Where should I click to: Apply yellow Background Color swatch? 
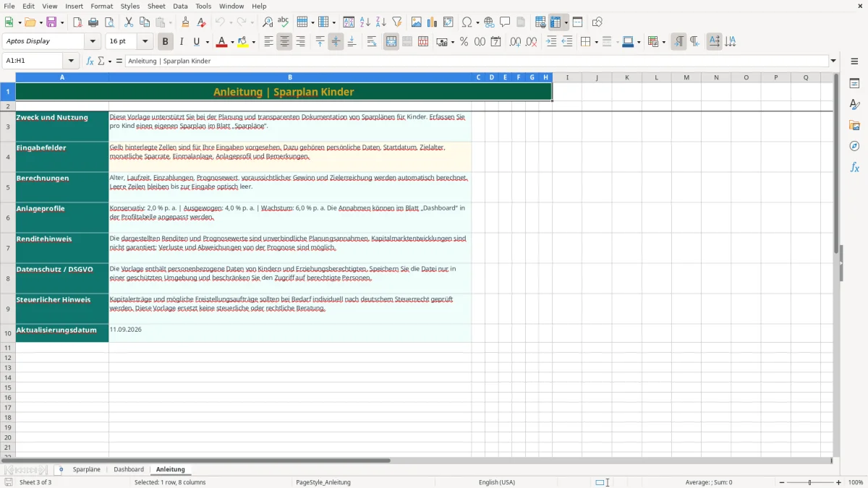click(243, 42)
